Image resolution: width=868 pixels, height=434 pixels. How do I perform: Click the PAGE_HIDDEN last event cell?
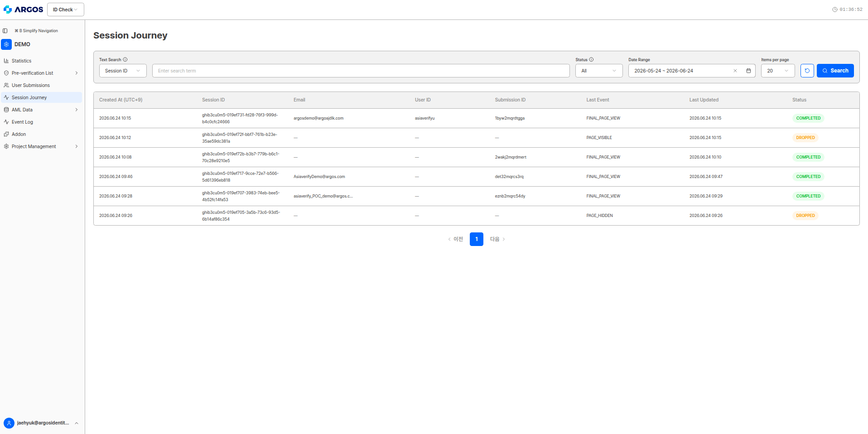click(599, 216)
